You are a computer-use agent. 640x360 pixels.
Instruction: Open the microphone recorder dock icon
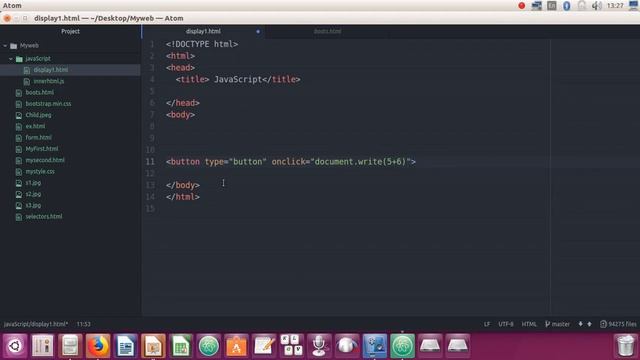[319, 346]
